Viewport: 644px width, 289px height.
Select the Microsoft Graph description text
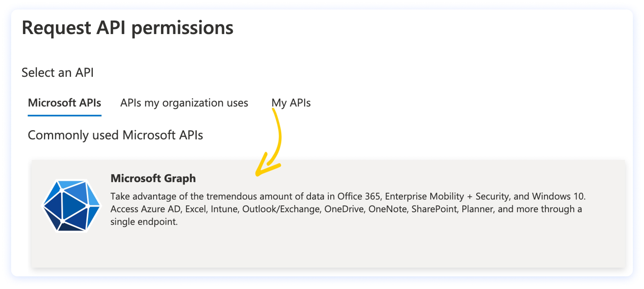tap(348, 209)
